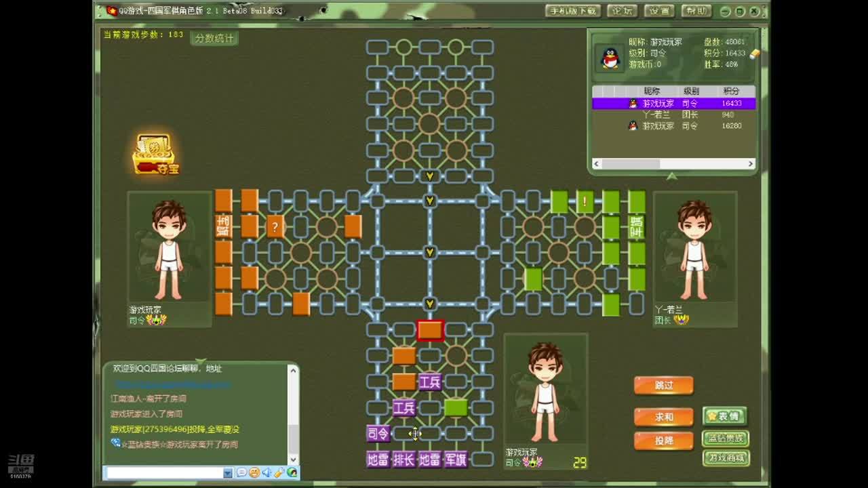868x488 pixels.
Task: Collapse the player info panel with the arrow below it
Action: (x=671, y=176)
